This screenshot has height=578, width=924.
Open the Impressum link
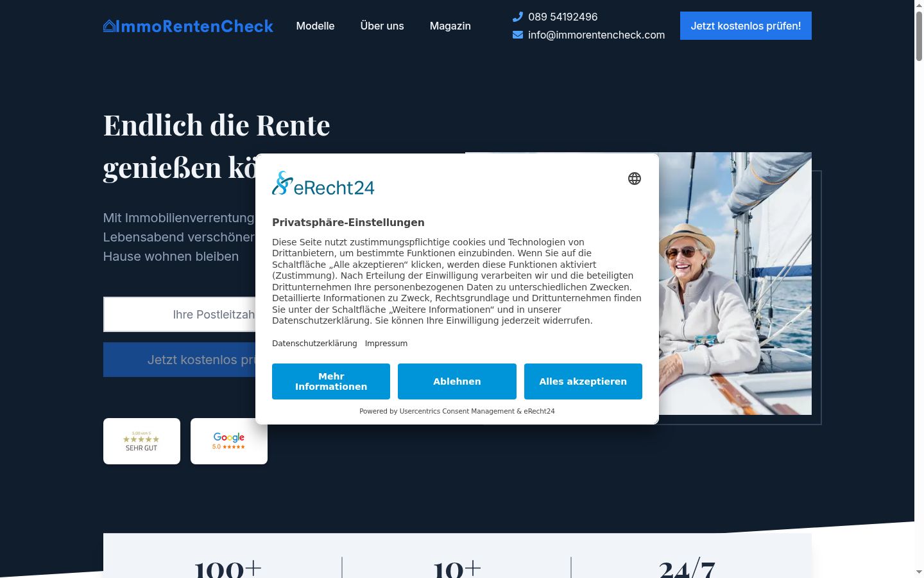tap(386, 344)
